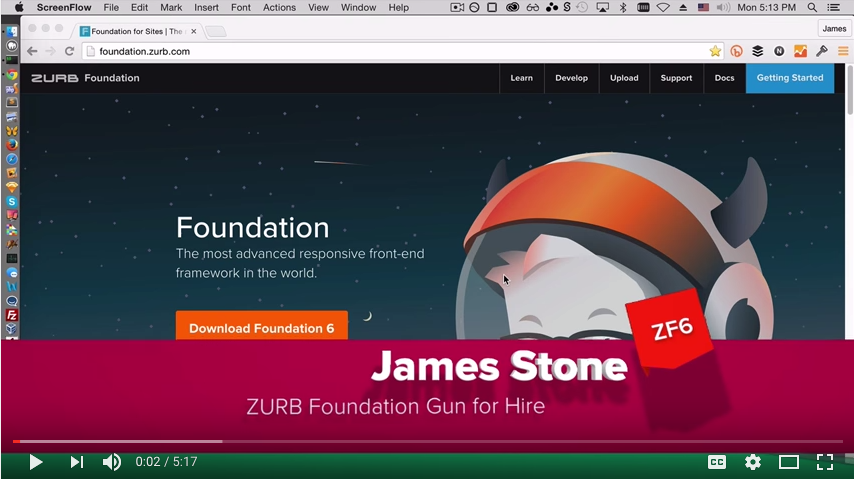Open the Learn navigation menu
This screenshot has width=854, height=479.
pyautogui.click(x=521, y=78)
